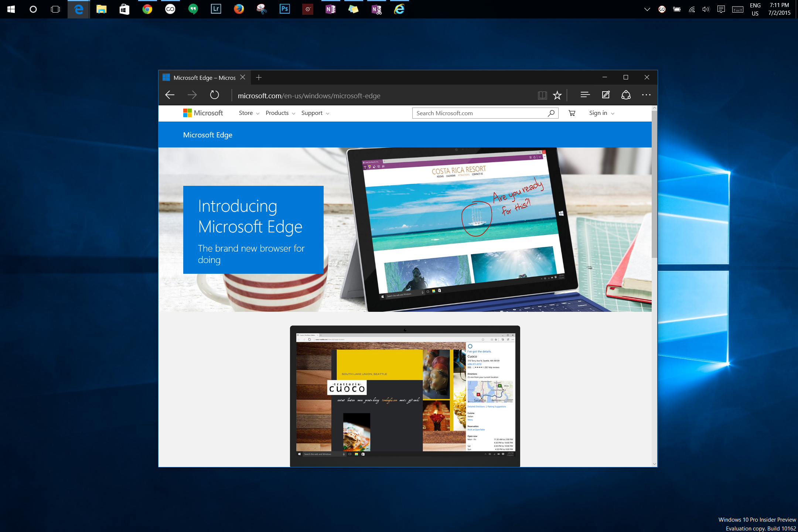Click the Refresh page icon
The height and width of the screenshot is (532, 798).
coord(214,95)
